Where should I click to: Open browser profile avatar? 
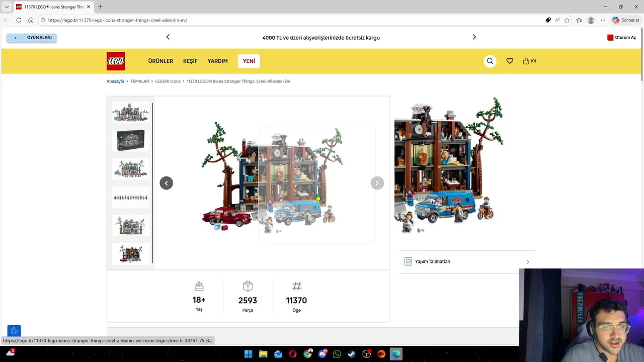pyautogui.click(x=591, y=20)
